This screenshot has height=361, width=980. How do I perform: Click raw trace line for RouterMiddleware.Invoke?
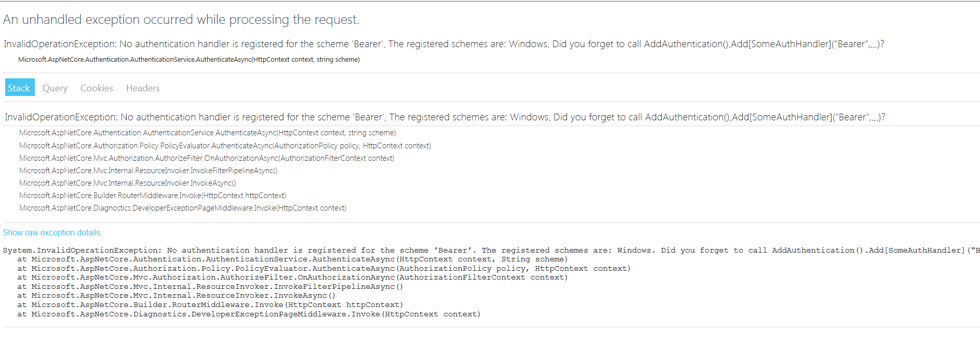click(x=210, y=305)
